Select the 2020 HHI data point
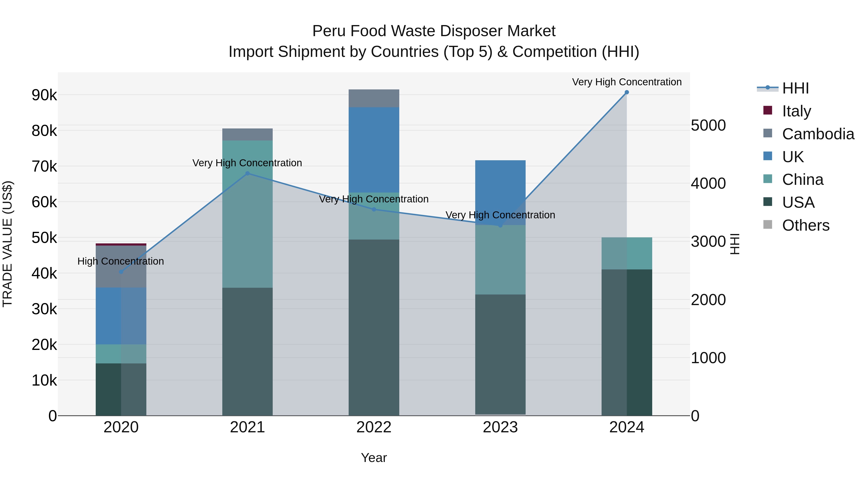The height and width of the screenshot is (488, 868). coord(121,272)
